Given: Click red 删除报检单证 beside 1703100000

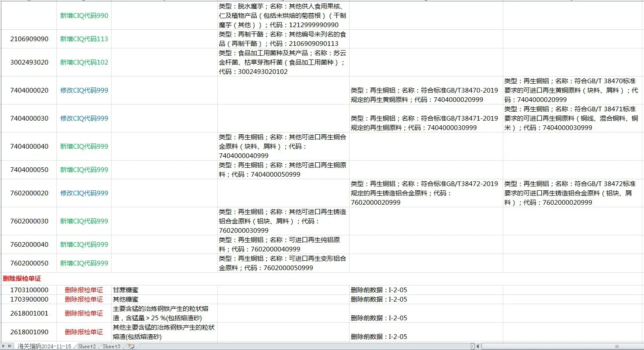Looking at the screenshot, I should coord(84,290).
